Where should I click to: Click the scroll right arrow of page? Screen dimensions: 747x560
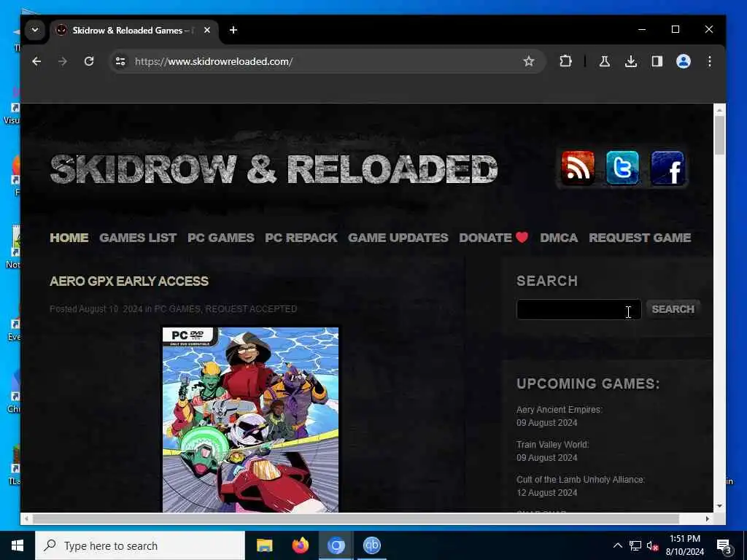tap(708, 518)
